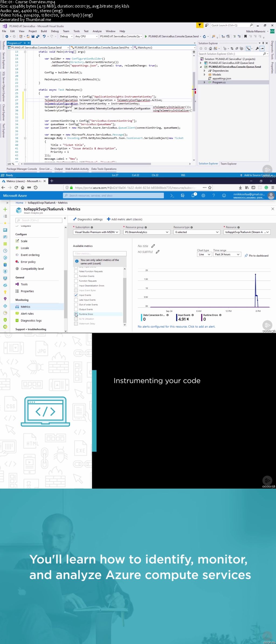Click the Home icon in Solution Explorer toolbar
Viewport: 276px width, 644px height.
click(x=210, y=49)
